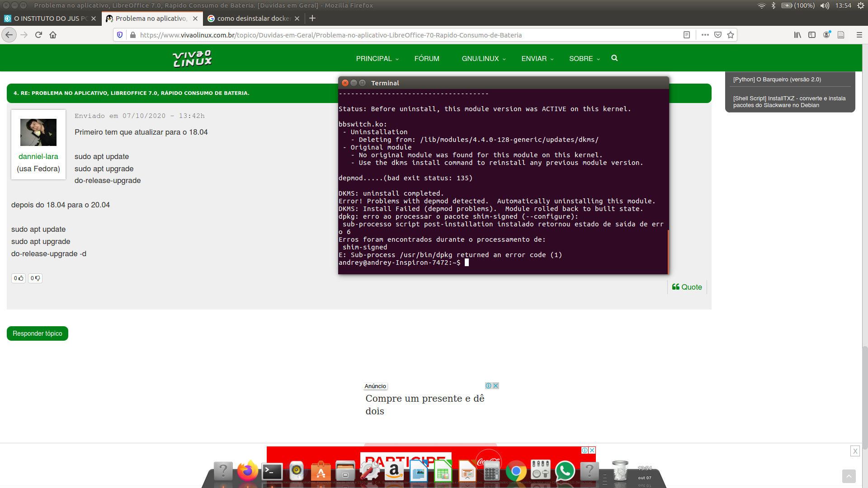Close the como desinstalar docker tab
The image size is (868, 488).
(x=297, y=19)
